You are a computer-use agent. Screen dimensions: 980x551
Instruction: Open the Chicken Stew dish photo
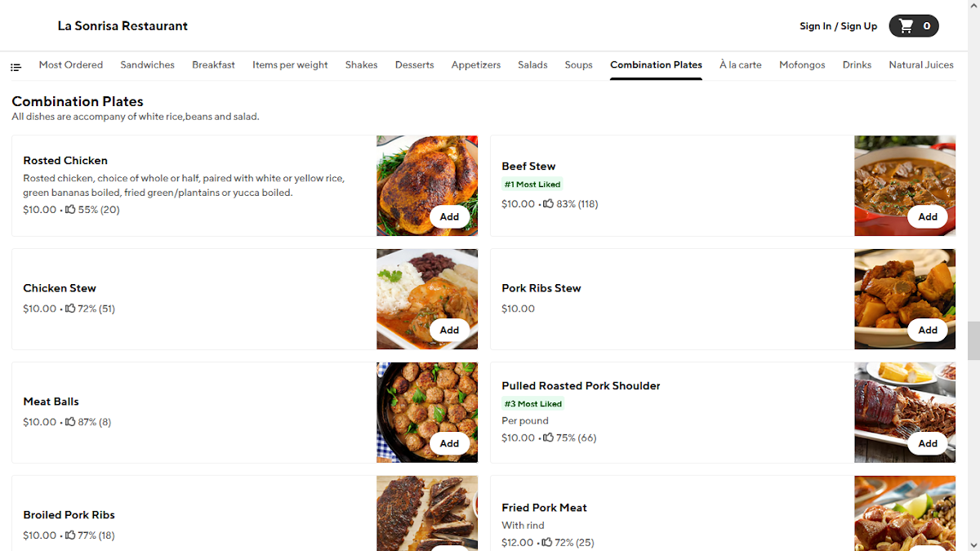pos(427,300)
